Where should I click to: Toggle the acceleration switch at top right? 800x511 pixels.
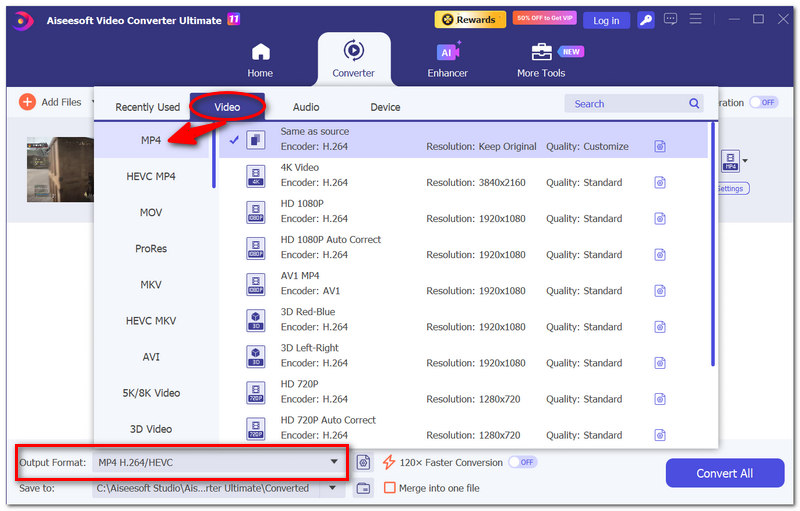(763, 103)
